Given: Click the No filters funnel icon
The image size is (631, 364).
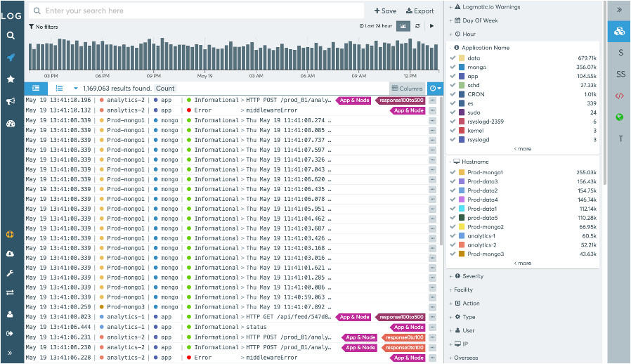Looking at the screenshot, I should 31,27.
